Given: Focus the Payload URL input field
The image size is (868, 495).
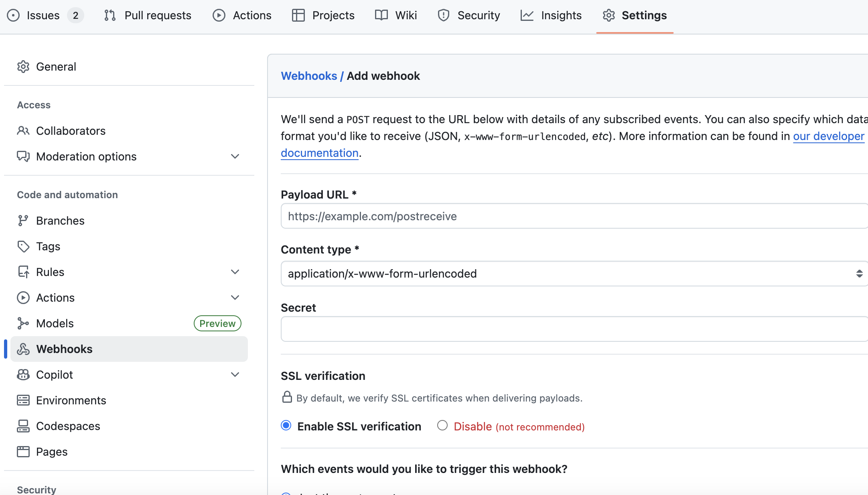Looking at the screenshot, I should 574,216.
